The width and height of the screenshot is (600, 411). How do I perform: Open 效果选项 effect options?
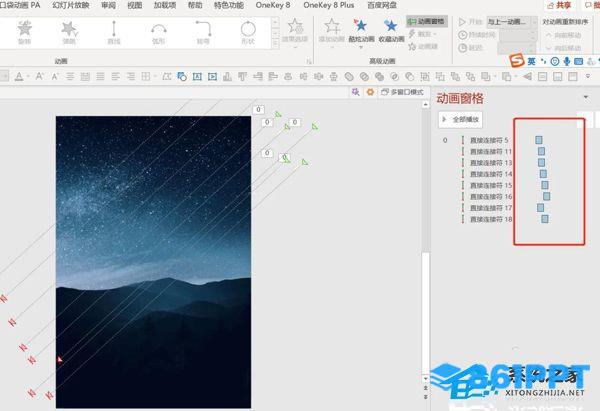pos(295,33)
